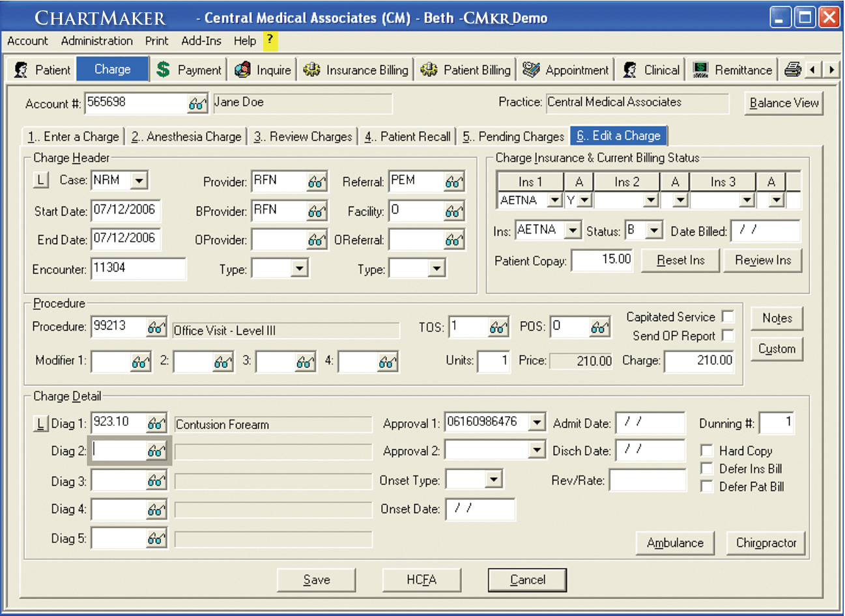Switch to the Anesthesia Charge tab
The image size is (845, 616).
[x=186, y=137]
